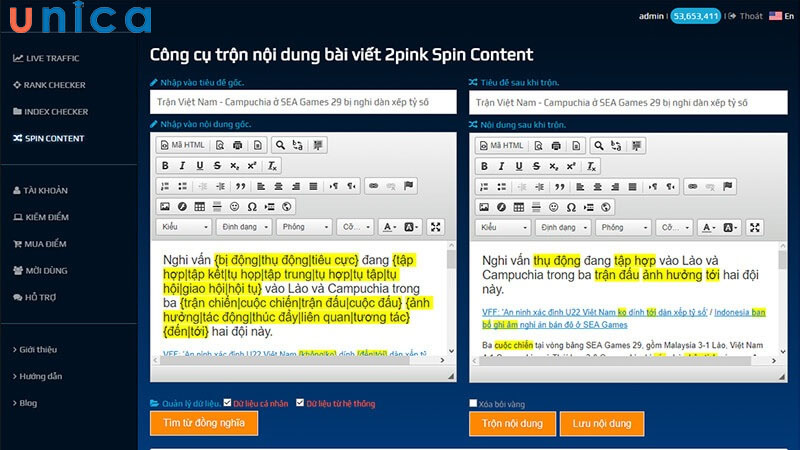
Task: Click Mã HTML source button in left editor
Action: (x=182, y=145)
